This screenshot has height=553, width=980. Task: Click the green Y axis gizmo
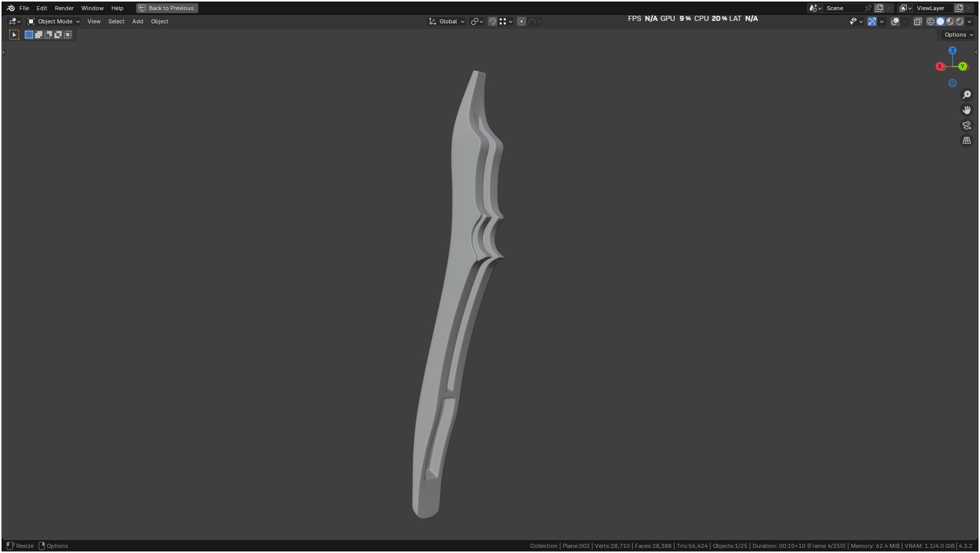click(962, 66)
